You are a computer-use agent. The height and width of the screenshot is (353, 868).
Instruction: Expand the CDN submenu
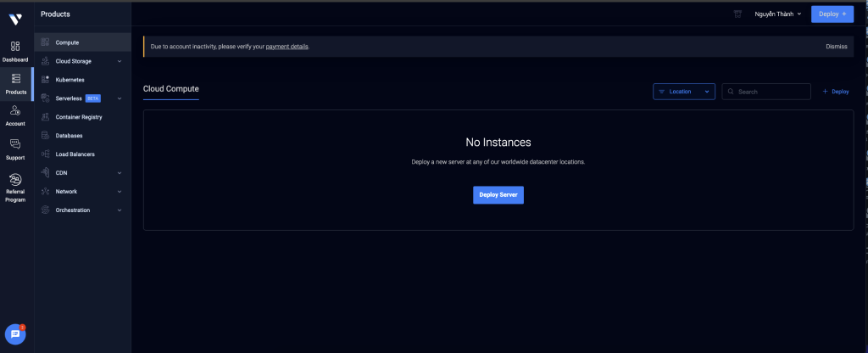coord(119,173)
